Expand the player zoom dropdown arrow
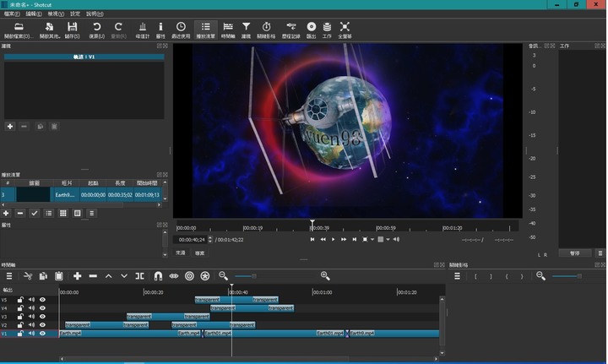Screen dimensions: 608x364 point(372,240)
